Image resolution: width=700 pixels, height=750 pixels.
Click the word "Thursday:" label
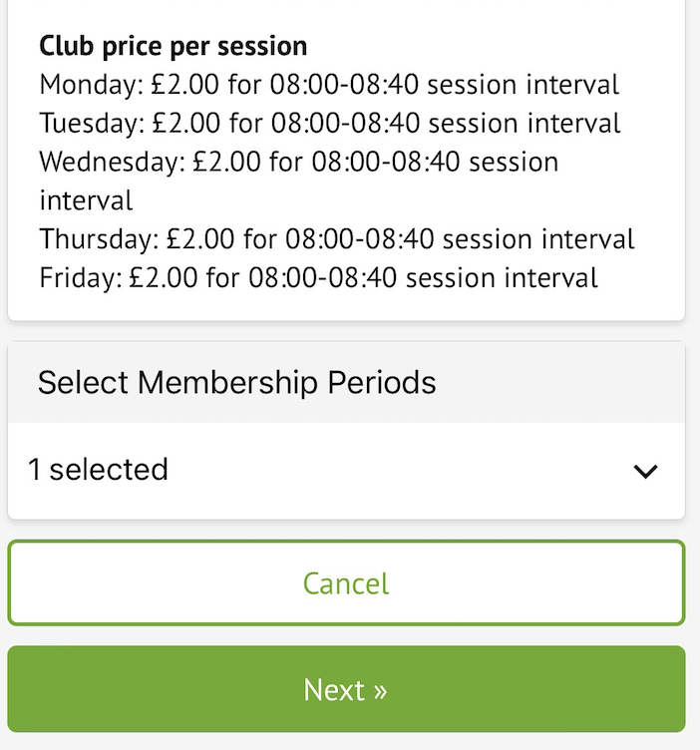(x=100, y=239)
